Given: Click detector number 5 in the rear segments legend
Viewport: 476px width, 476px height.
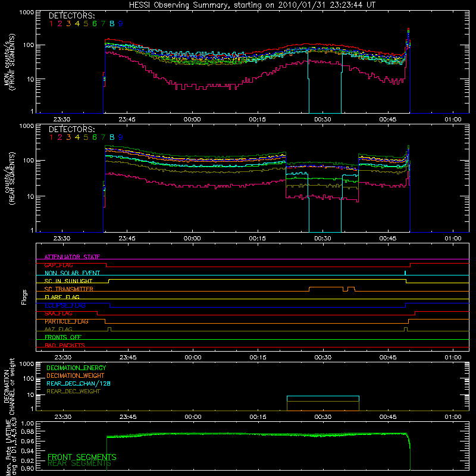Looking at the screenshot, I should [86, 137].
